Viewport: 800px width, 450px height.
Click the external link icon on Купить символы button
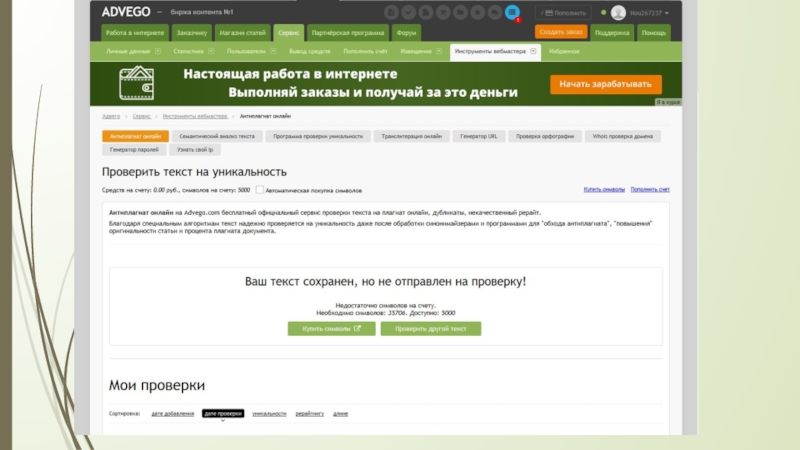click(357, 329)
